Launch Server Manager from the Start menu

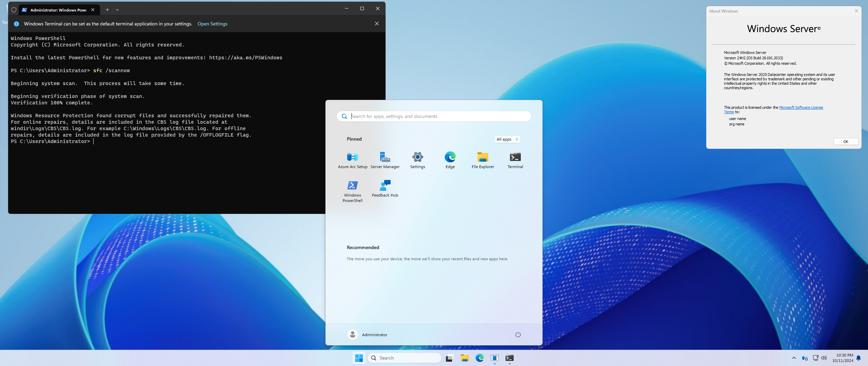tap(385, 160)
